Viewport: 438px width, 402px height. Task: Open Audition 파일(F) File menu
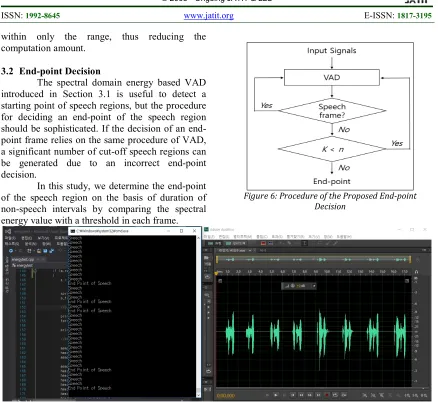point(208,236)
